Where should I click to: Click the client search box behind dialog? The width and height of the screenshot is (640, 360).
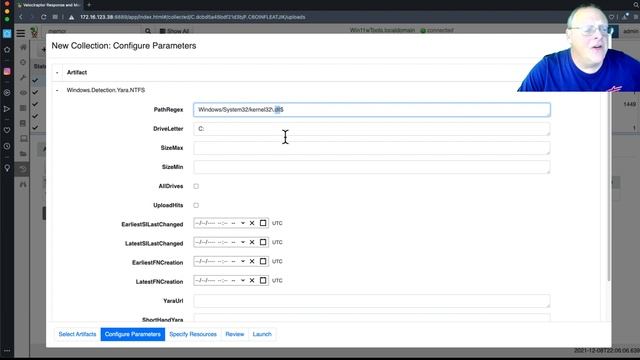point(94,31)
